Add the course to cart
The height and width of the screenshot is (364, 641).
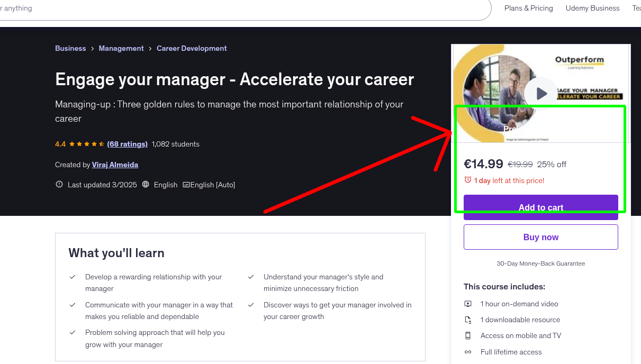point(540,207)
